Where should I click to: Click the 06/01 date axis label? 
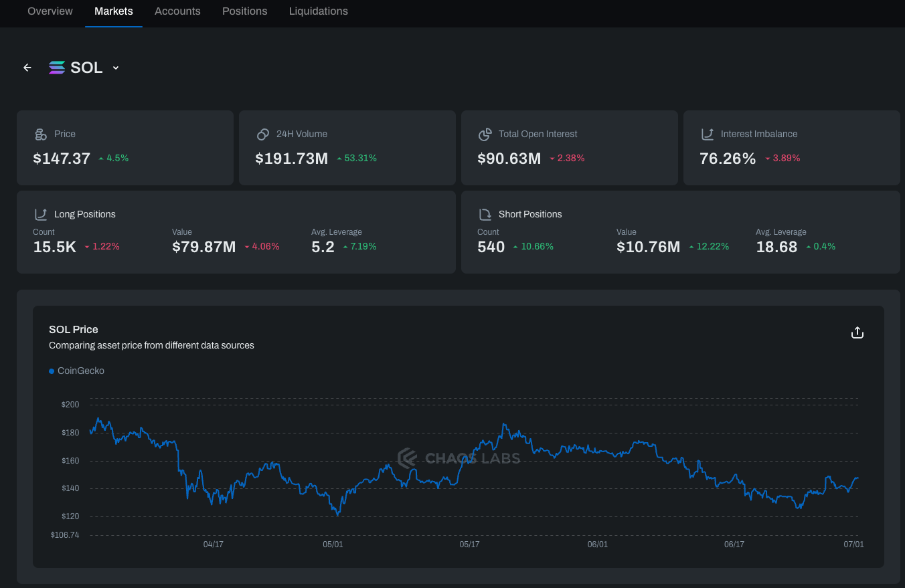coord(598,545)
